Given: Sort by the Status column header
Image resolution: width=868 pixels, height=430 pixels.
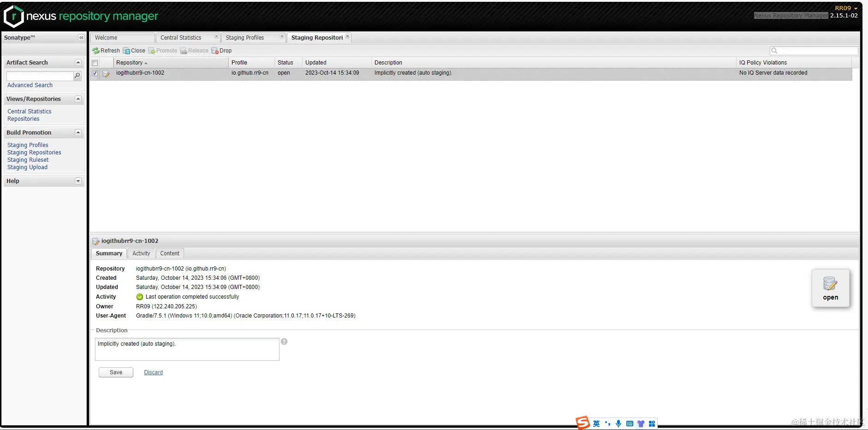Looking at the screenshot, I should tap(289, 63).
